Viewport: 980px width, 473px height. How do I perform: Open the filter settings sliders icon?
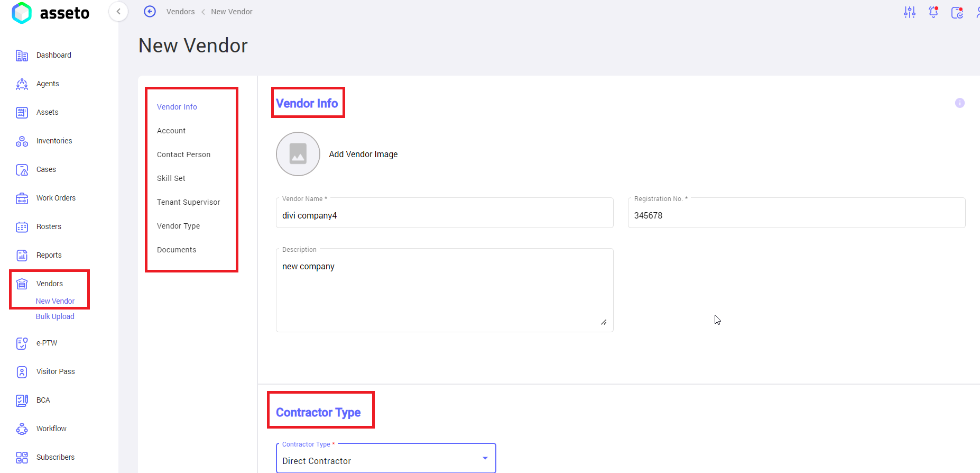pos(909,12)
